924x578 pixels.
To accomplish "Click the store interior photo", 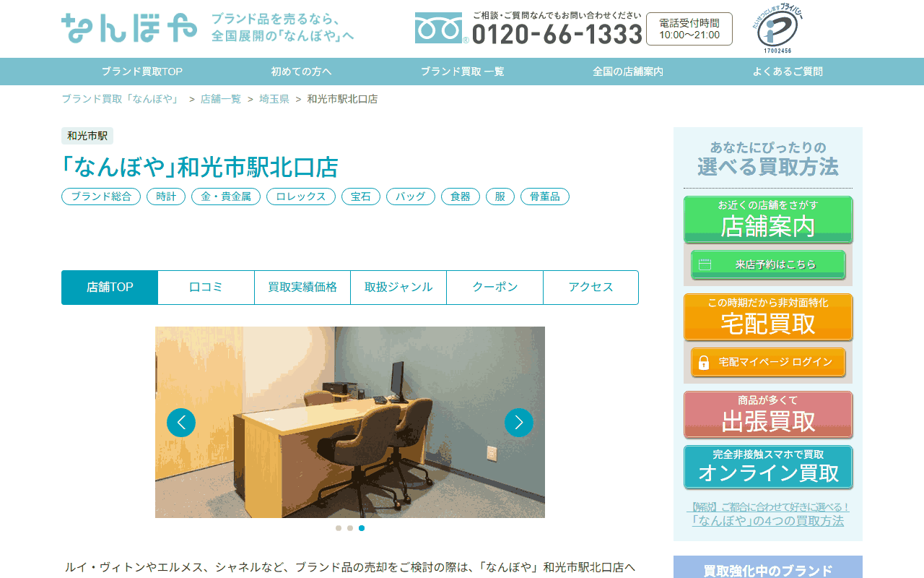I will 350,422.
